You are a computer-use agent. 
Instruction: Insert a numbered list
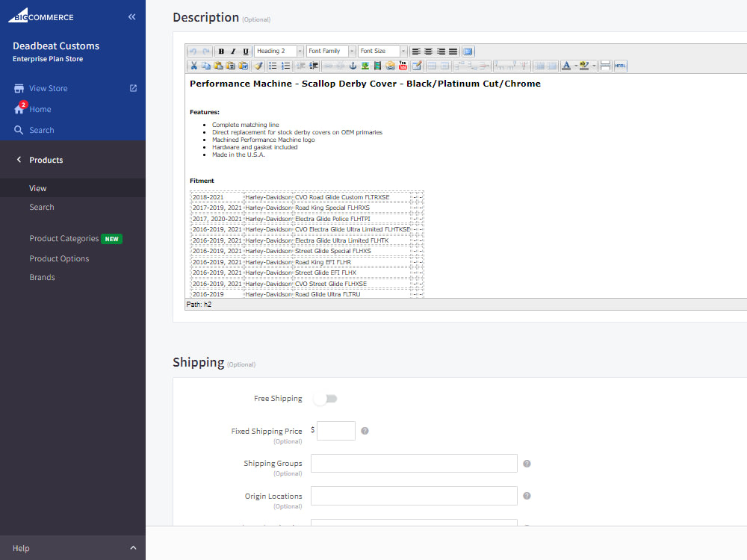(285, 66)
